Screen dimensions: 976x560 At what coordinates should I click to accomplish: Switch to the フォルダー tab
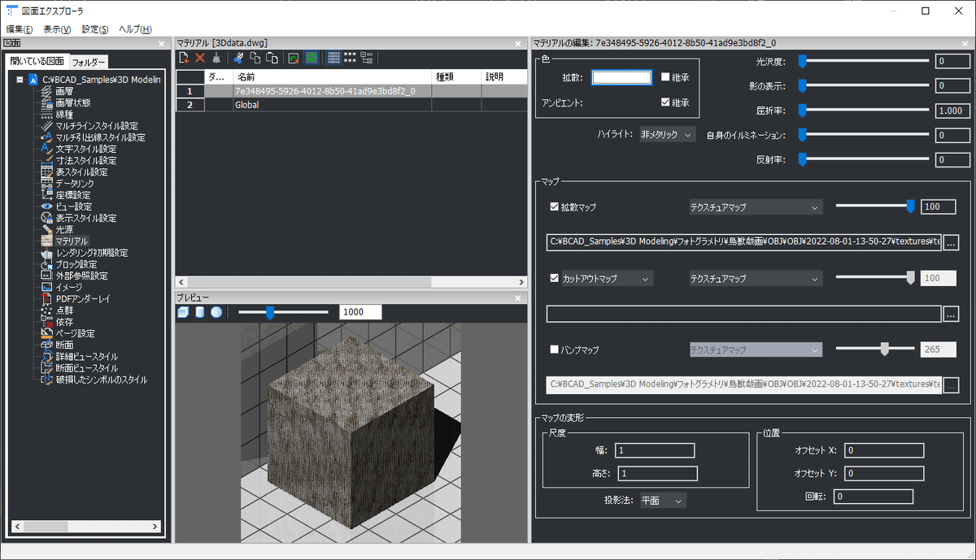[89, 63]
